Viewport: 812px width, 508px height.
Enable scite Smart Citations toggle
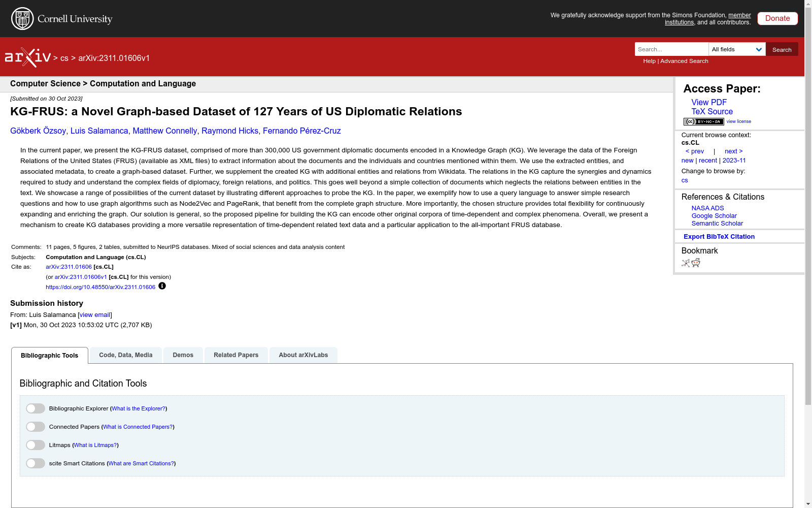[36, 463]
